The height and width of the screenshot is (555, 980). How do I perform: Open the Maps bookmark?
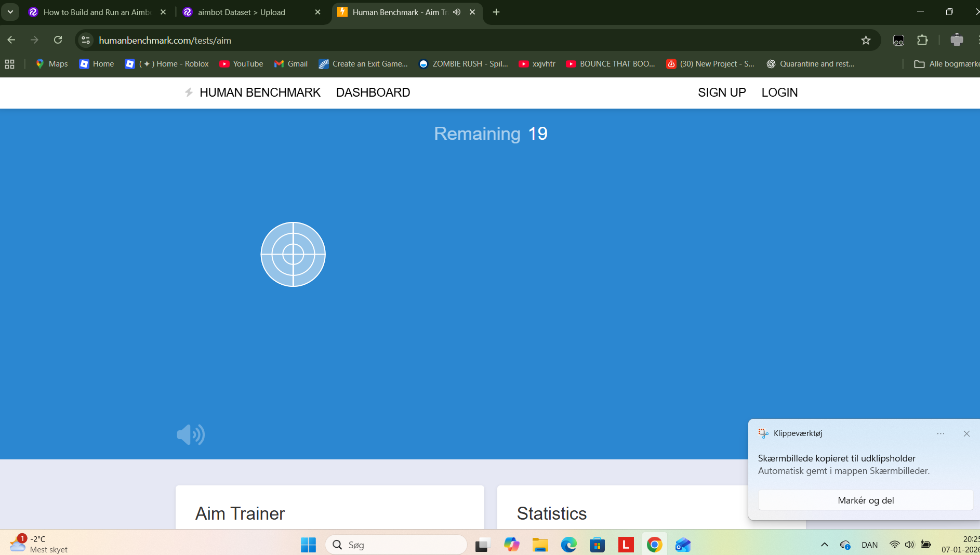(x=51, y=64)
